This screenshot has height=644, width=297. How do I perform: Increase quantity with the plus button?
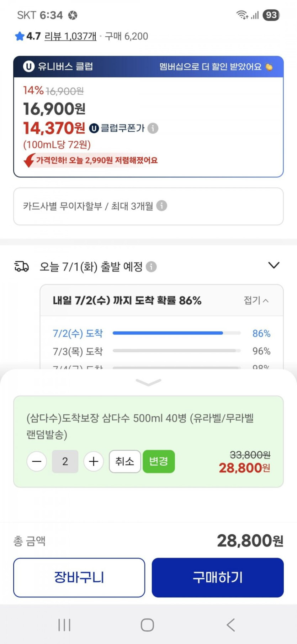click(x=94, y=461)
